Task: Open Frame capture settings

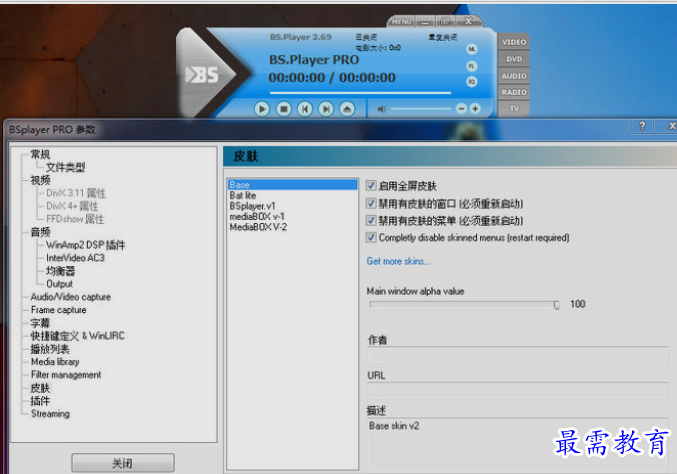Action: (58, 310)
